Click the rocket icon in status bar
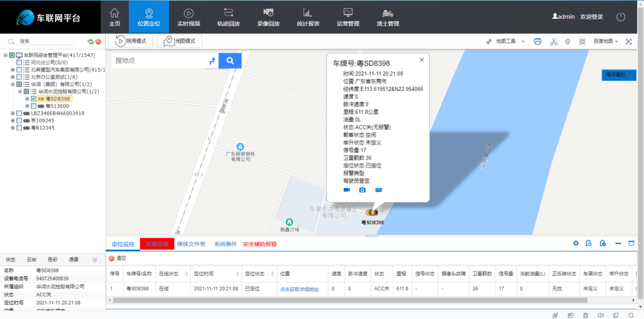Image resolution: width=644 pixels, height=319 pixels. (x=555, y=315)
